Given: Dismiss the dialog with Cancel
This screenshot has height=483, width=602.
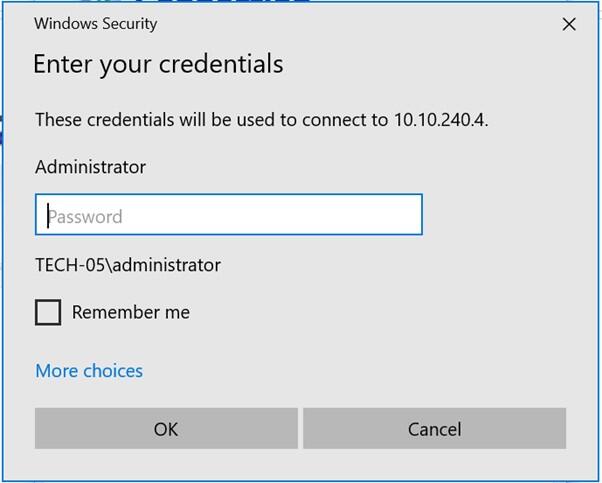Looking at the screenshot, I should click(x=435, y=428).
